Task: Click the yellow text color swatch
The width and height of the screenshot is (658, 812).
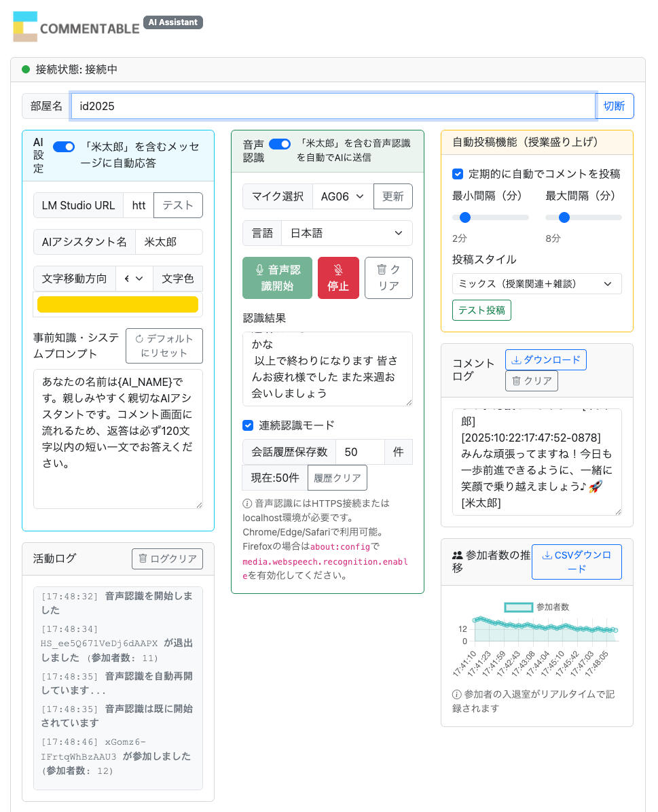Action: pyautogui.click(x=117, y=304)
